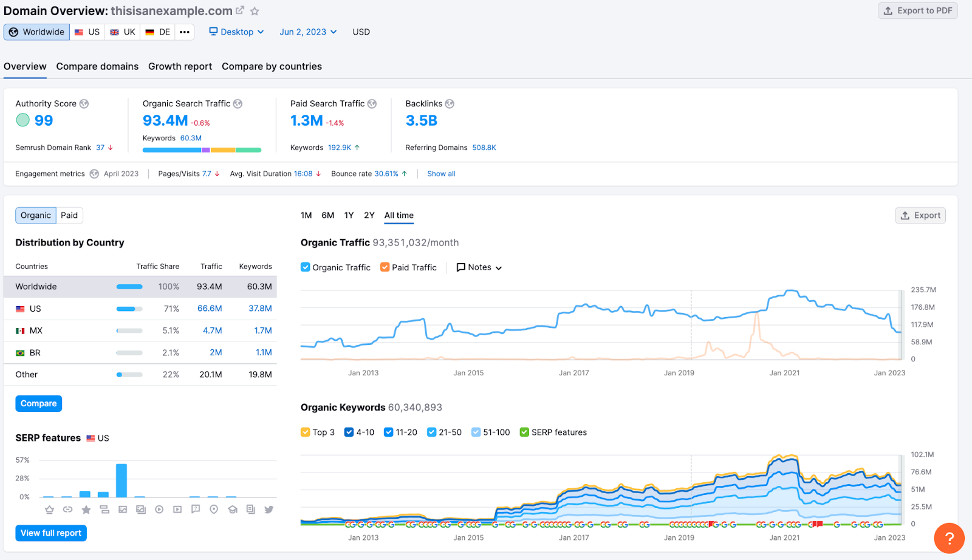
Task: Expand the Jun 2, 2023 date picker
Action: [308, 32]
